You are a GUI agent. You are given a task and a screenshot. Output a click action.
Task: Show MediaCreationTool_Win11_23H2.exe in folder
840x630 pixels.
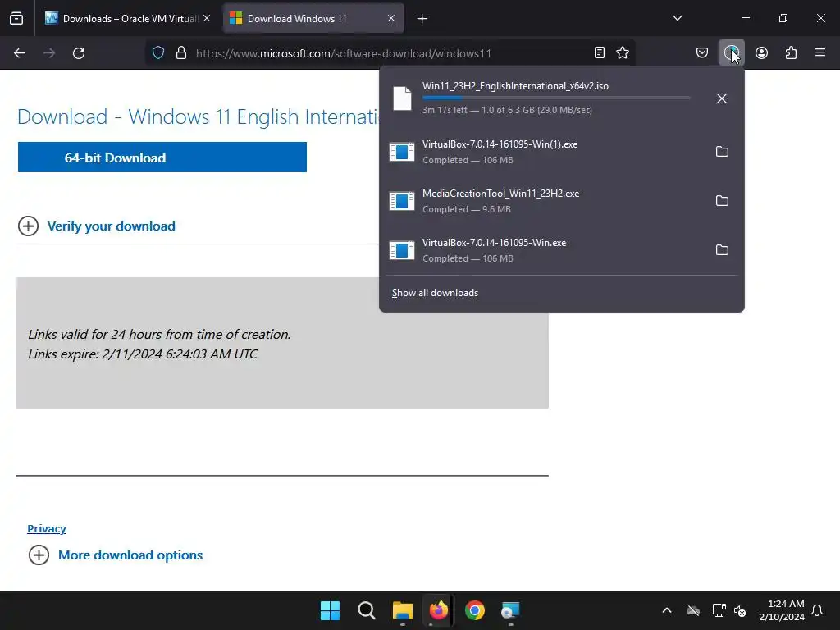722,201
